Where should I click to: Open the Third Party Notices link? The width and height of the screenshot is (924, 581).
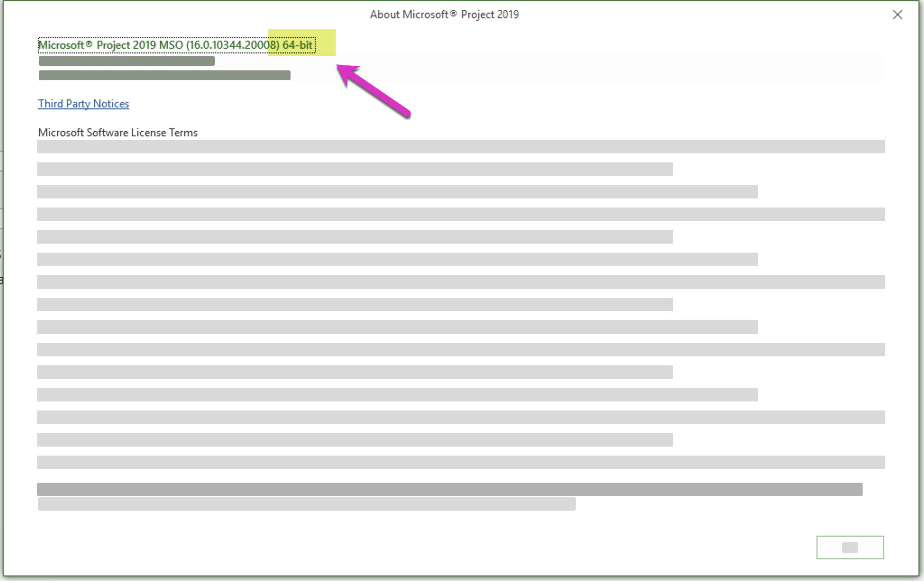tap(83, 104)
